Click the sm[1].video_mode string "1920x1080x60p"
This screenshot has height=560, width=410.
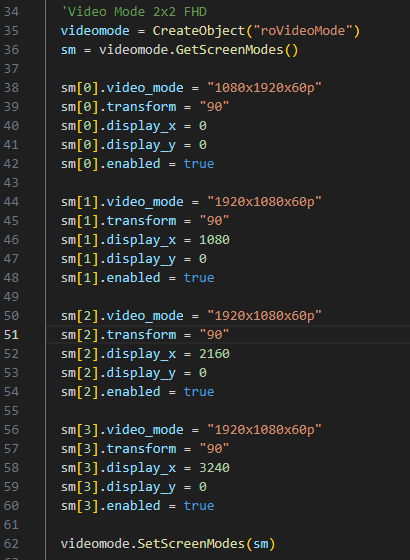coord(264,202)
